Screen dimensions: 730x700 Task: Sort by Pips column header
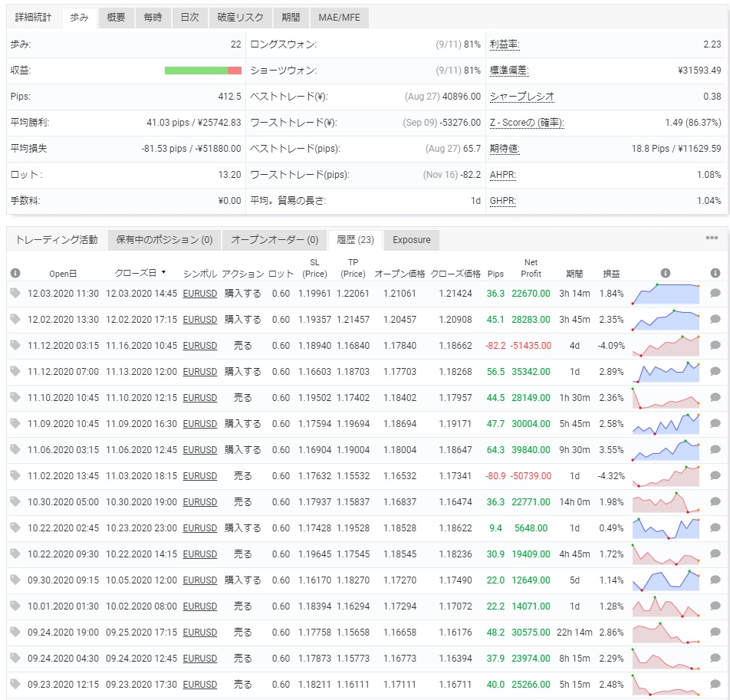point(495,274)
